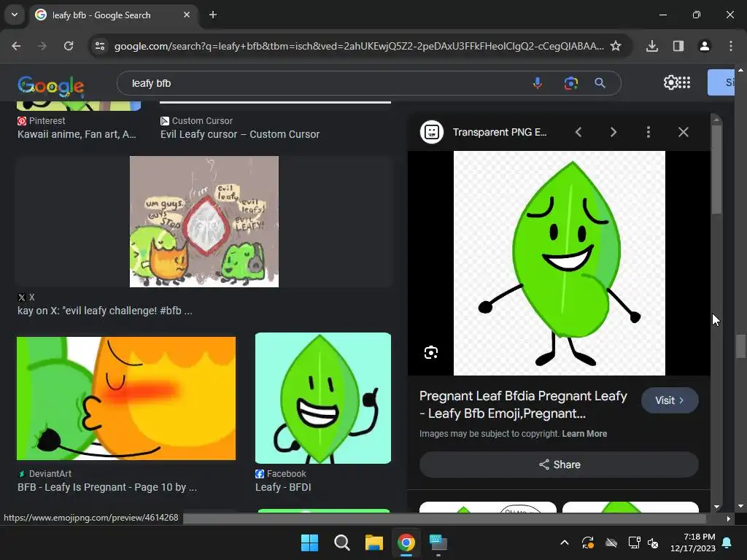Go back to the previous page
The width and height of the screenshot is (747, 560).
point(16,46)
